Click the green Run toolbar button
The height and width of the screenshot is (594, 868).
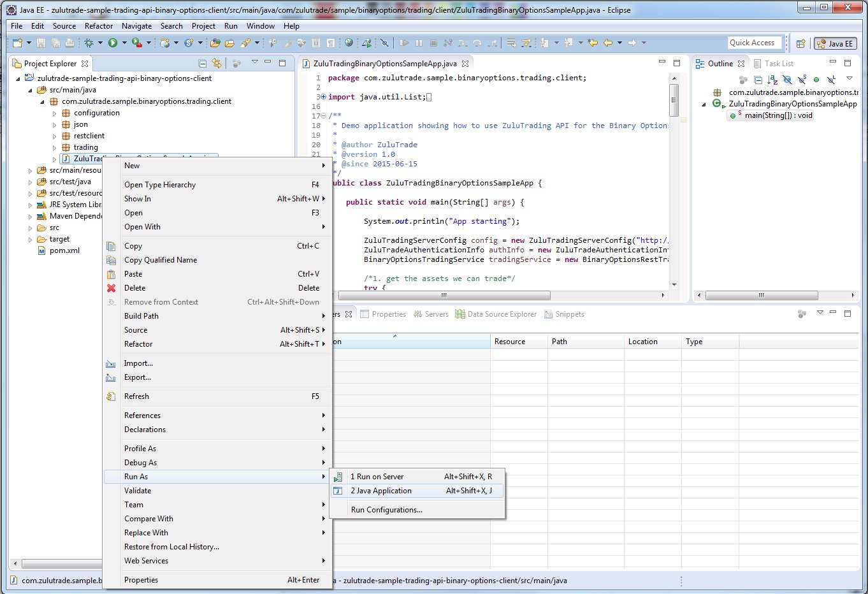click(113, 43)
